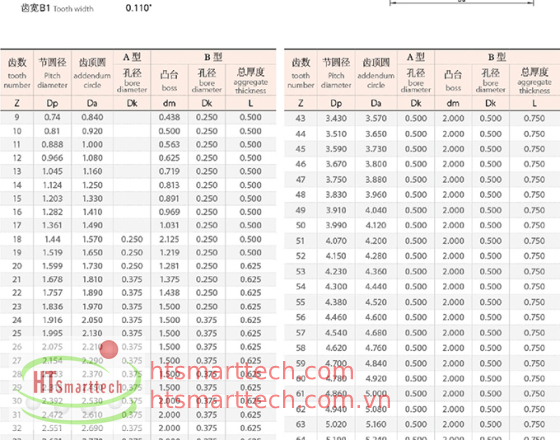Image resolution: width=560 pixels, height=440 pixels.
Task: Click addendum circle value 1.330
Action: [x=92, y=199]
